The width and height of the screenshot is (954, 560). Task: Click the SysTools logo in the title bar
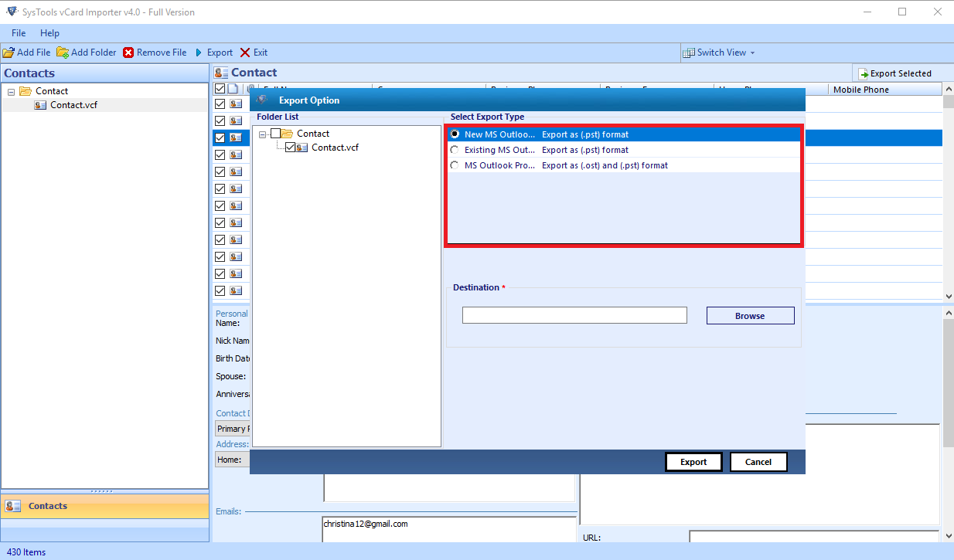(11, 12)
